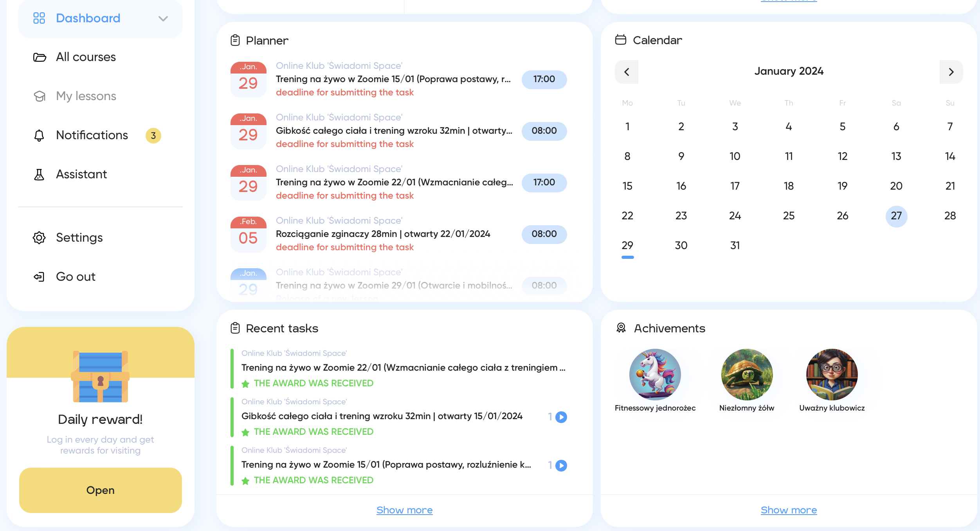Open the Fitnessowy jednorożec achievement badge
This screenshot has width=980, height=531.
coord(655,375)
